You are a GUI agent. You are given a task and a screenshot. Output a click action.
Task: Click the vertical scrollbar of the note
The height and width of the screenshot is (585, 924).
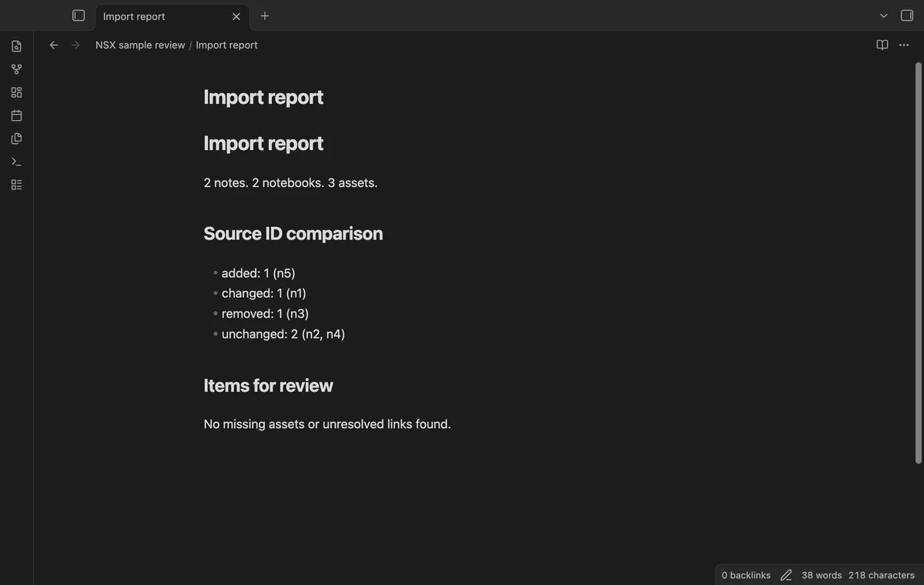(918, 262)
